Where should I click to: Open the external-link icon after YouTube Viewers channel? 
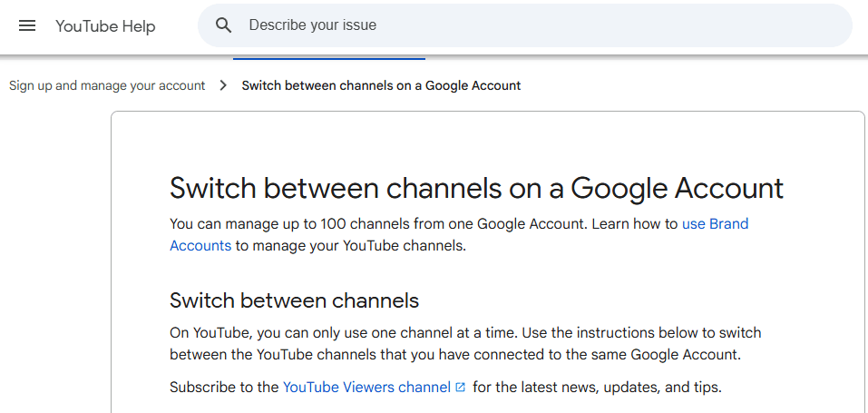(x=460, y=387)
